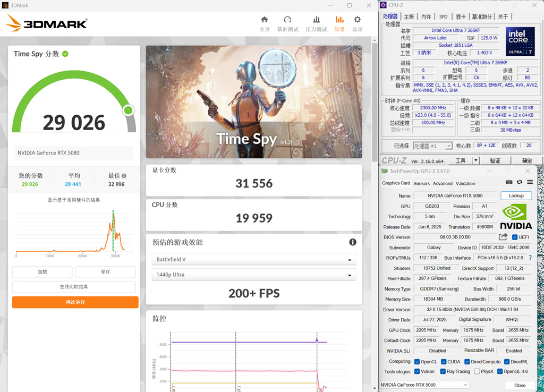Open the stress test (压力测试) icon

click(316, 20)
